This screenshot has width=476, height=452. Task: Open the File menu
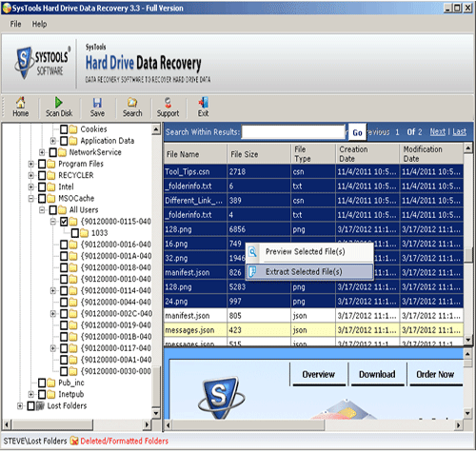coord(15,24)
